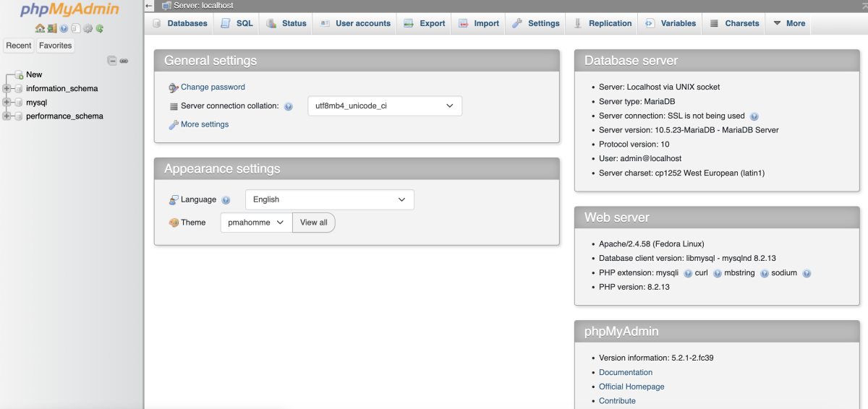The image size is (868, 409).
Task: Click the New database icon in tree
Action: (19, 75)
